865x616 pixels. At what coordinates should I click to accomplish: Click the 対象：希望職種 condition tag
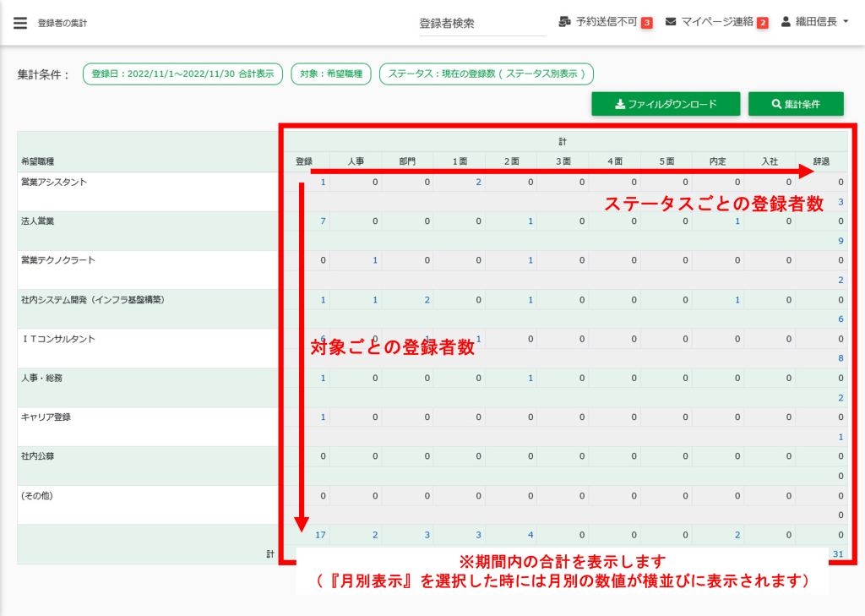click(331, 74)
